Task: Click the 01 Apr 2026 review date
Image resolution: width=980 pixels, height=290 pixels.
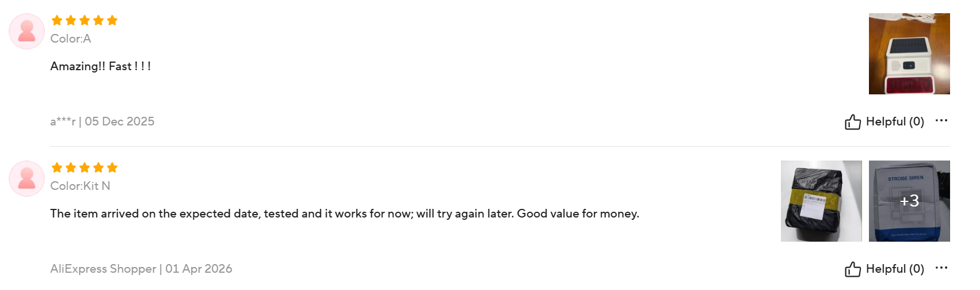Action: [199, 269]
